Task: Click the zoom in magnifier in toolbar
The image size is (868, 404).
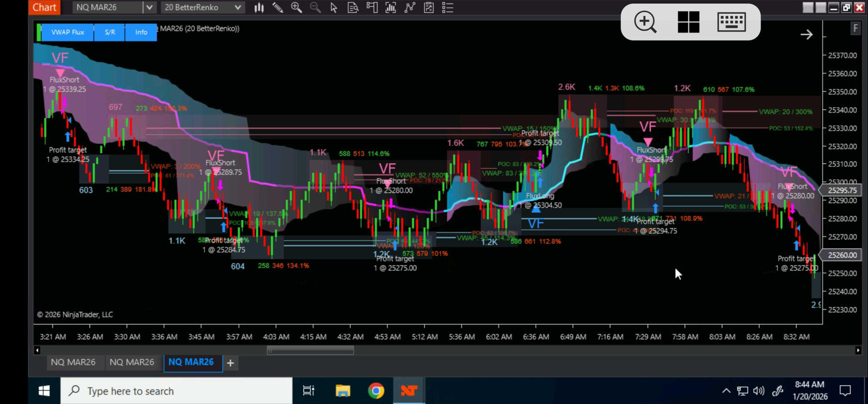Action: tap(296, 7)
